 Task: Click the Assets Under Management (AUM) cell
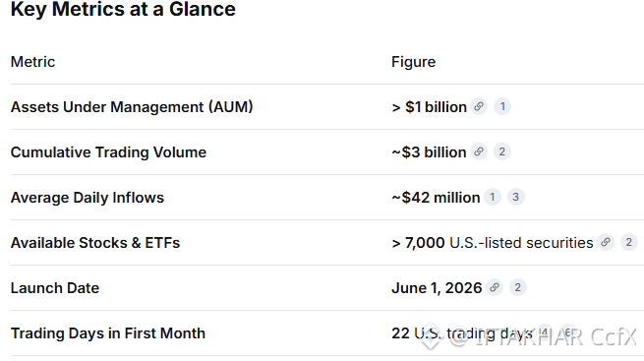pyautogui.click(x=132, y=107)
